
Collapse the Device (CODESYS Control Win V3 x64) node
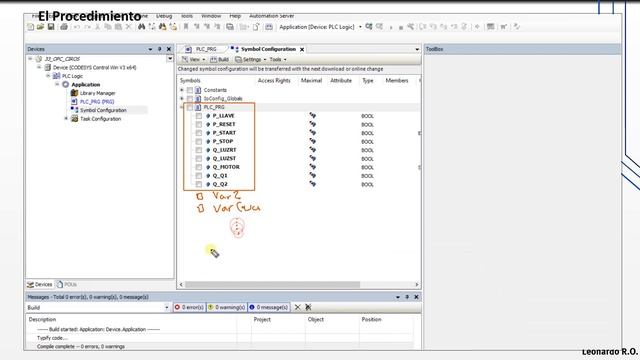click(39, 67)
